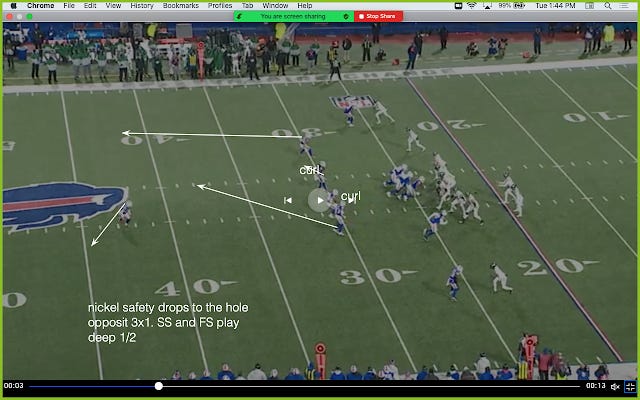Open the Profiles menu
Screen dimensions: 640x400
[220, 5]
